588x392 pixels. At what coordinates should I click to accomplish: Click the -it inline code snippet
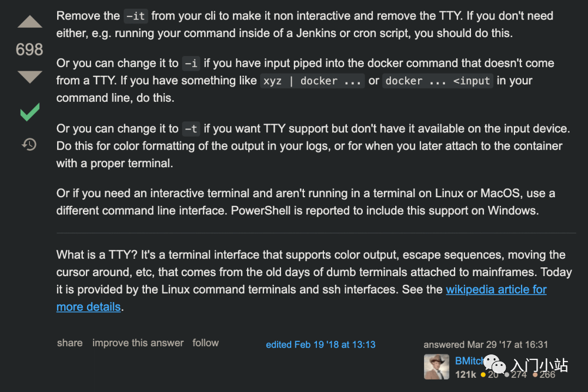(x=135, y=16)
